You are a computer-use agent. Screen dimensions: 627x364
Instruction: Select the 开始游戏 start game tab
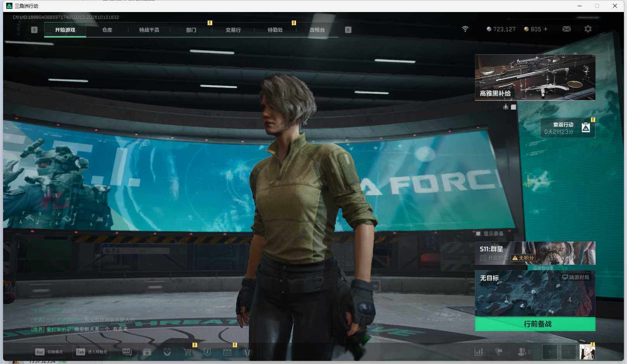pyautogui.click(x=65, y=30)
